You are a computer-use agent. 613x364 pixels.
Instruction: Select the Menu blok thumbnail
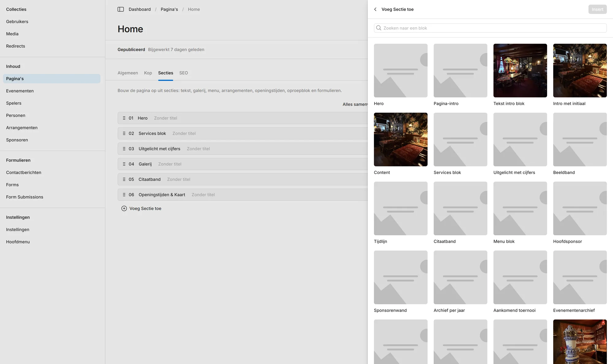tap(520, 208)
